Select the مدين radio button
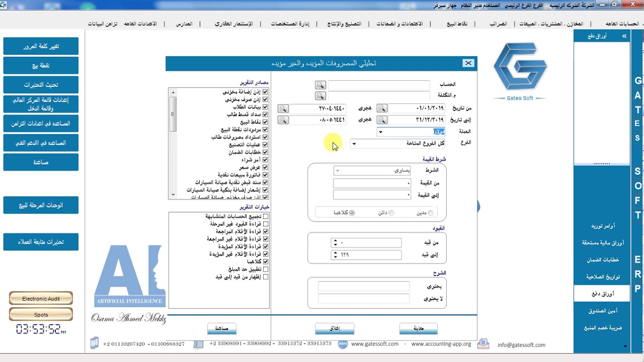The height and width of the screenshot is (362, 644). click(431, 213)
